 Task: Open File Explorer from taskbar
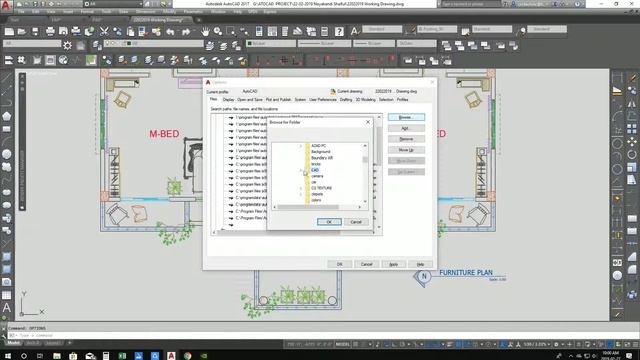(x=57, y=356)
